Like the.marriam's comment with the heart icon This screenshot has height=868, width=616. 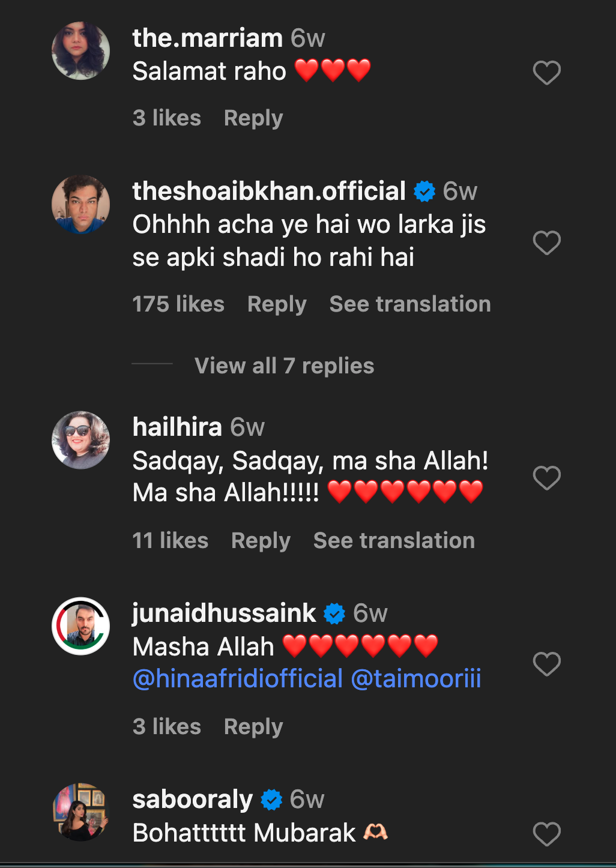[546, 71]
